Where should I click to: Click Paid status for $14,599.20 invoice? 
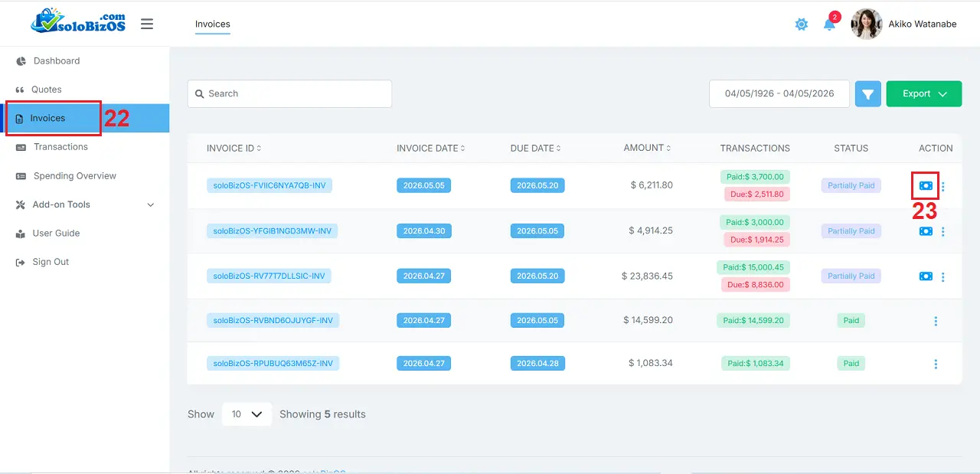pyautogui.click(x=851, y=320)
